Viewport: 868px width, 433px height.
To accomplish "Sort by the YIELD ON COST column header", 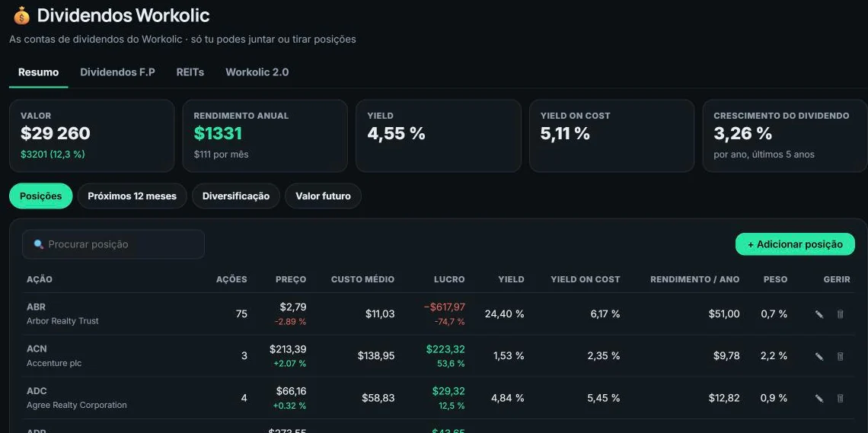I will click(585, 279).
